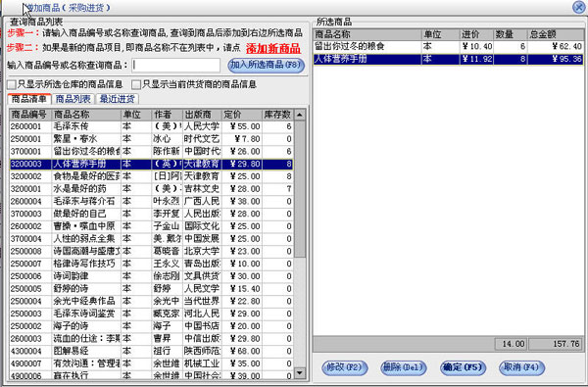Image resolution: width=588 pixels, height=387 pixels.
Task: Click the 出版商 column header
Action: tap(202, 115)
